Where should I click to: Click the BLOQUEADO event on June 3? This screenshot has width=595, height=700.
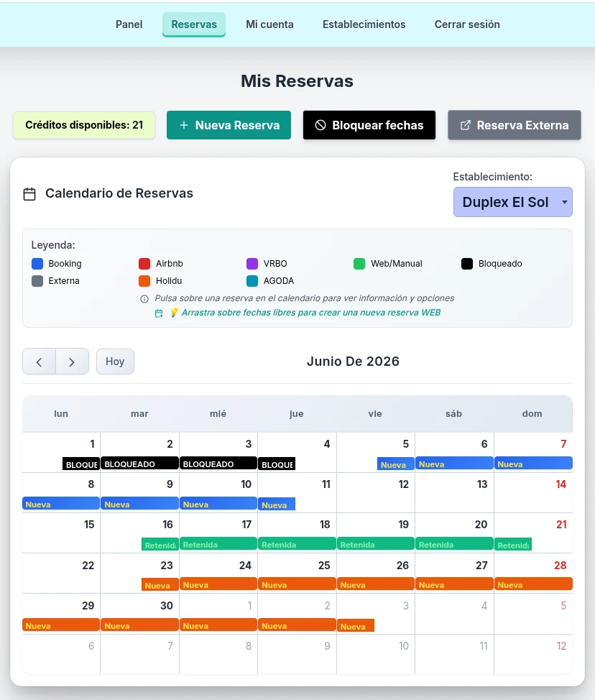[218, 464]
